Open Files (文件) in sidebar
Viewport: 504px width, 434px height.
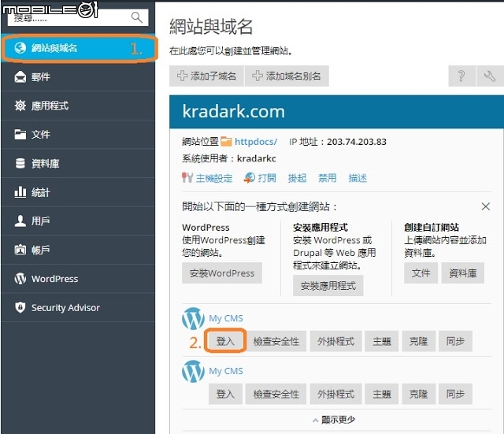78,135
